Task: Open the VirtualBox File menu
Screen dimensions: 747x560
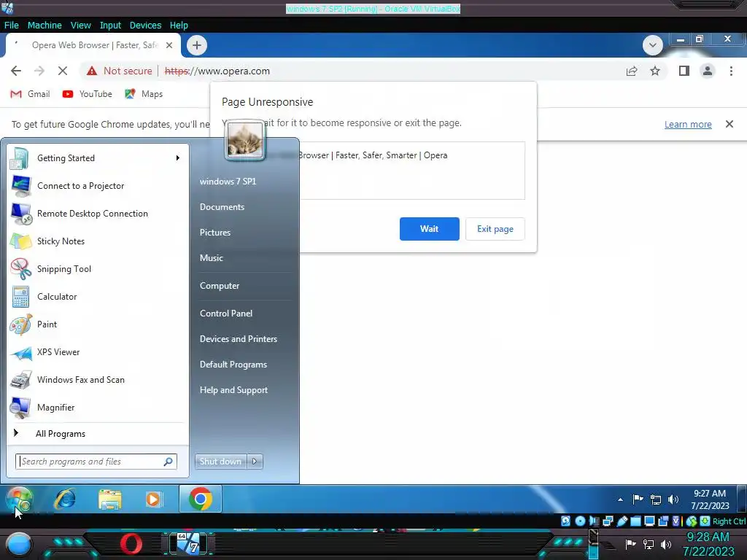Action: (x=12, y=26)
